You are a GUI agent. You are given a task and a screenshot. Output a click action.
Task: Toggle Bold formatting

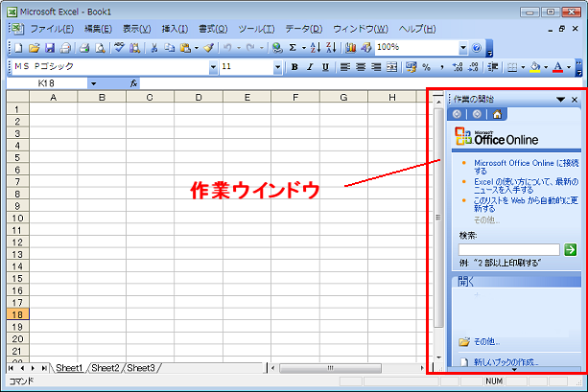[294, 67]
